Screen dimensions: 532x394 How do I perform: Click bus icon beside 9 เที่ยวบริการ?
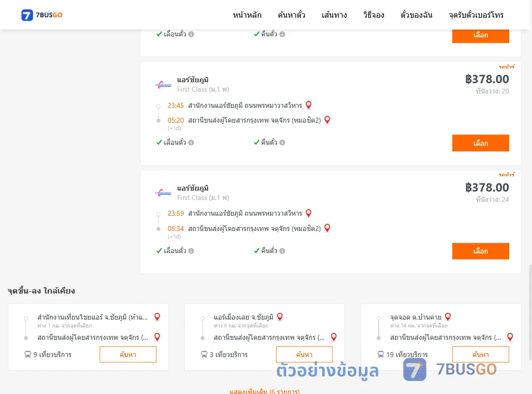click(28, 354)
